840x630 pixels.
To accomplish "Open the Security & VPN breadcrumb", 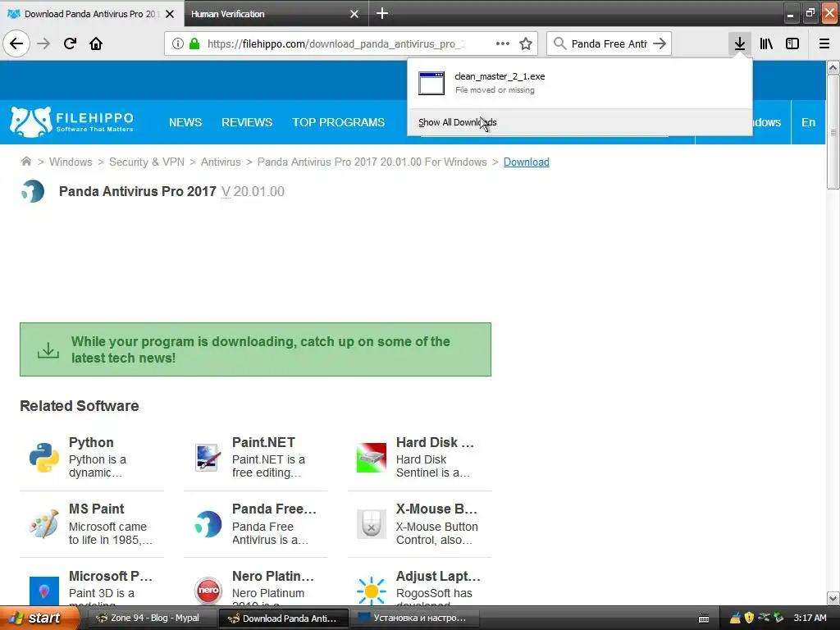I will tap(147, 162).
